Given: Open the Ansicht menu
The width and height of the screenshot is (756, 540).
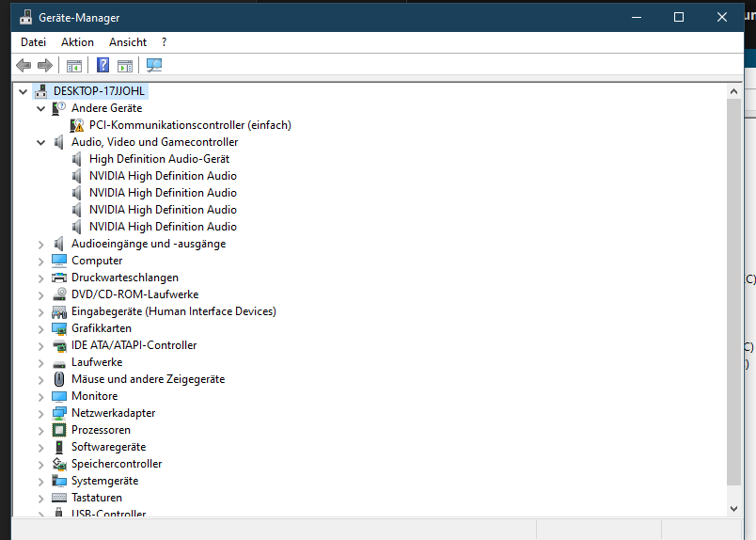Looking at the screenshot, I should click(x=128, y=42).
